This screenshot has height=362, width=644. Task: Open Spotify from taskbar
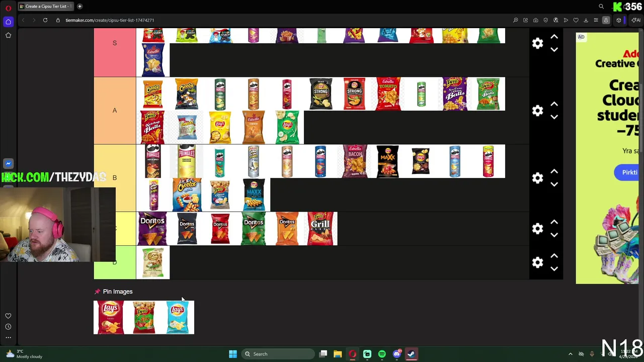click(x=382, y=354)
